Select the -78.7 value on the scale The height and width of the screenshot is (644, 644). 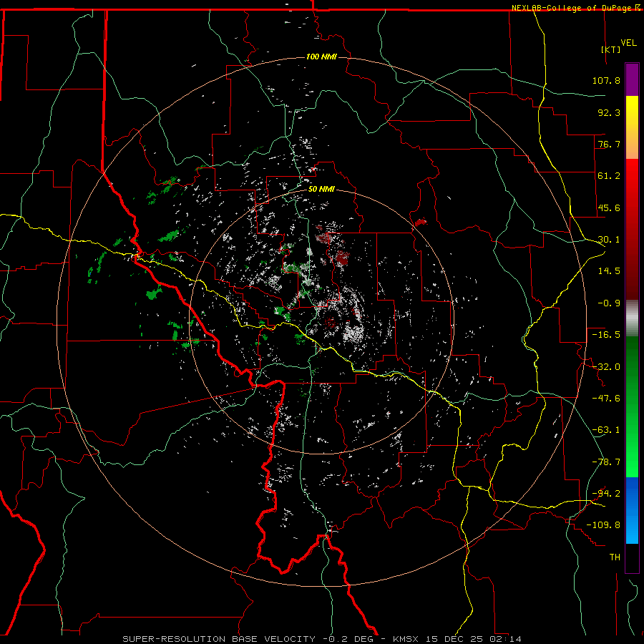tap(608, 462)
